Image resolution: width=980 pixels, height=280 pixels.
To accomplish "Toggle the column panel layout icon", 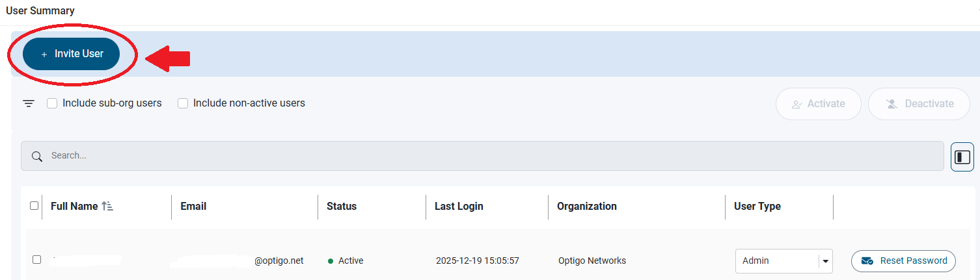I will click(962, 157).
